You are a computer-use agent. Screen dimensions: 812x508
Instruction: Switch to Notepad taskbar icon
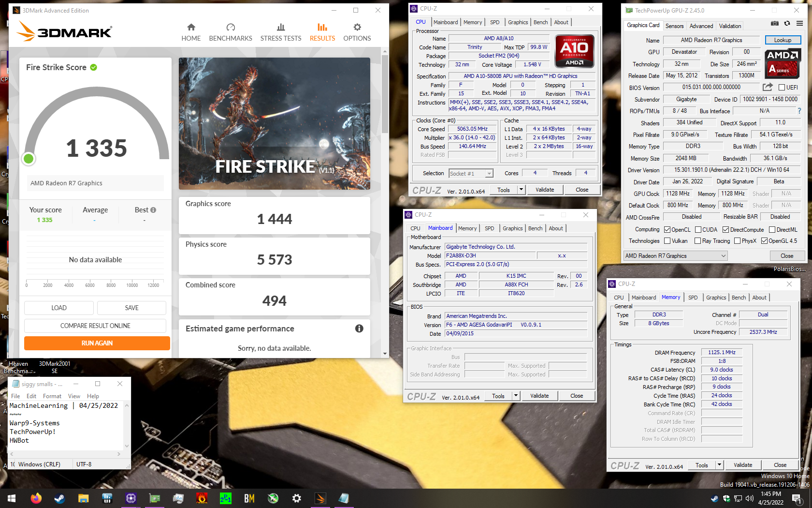[x=344, y=498]
